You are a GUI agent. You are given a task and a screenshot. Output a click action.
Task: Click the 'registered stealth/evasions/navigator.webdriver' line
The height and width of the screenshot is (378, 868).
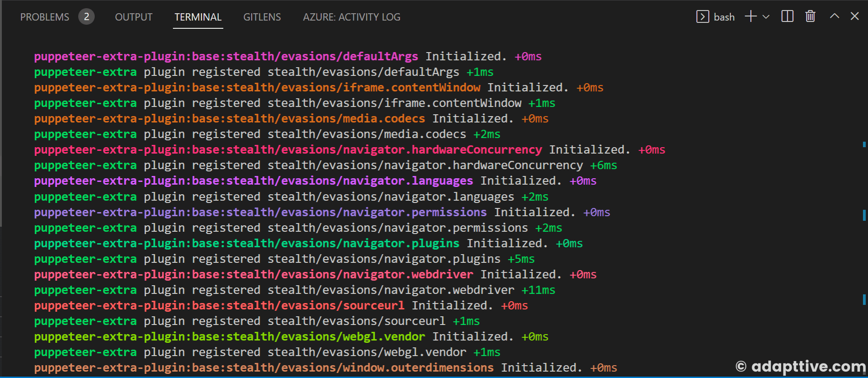pos(295,290)
